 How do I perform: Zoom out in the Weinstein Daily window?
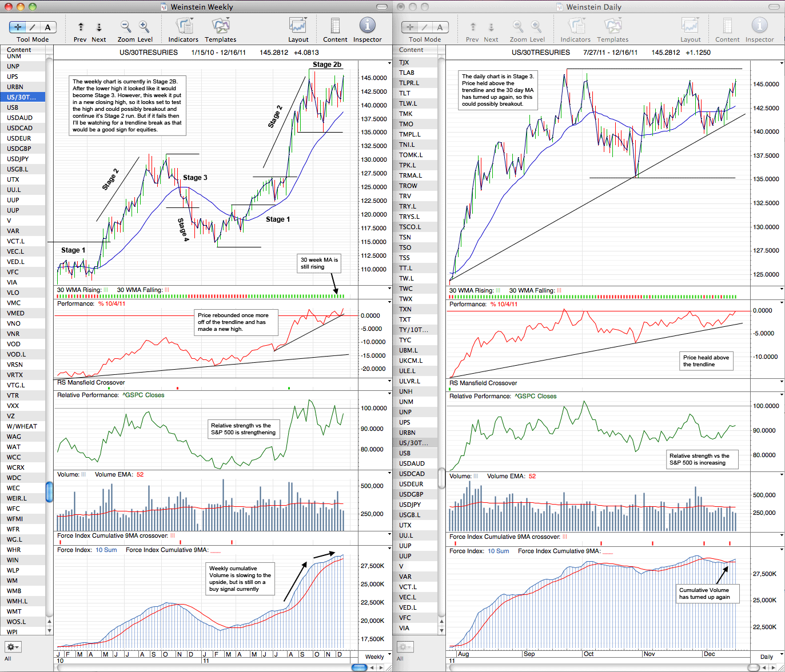[518, 26]
